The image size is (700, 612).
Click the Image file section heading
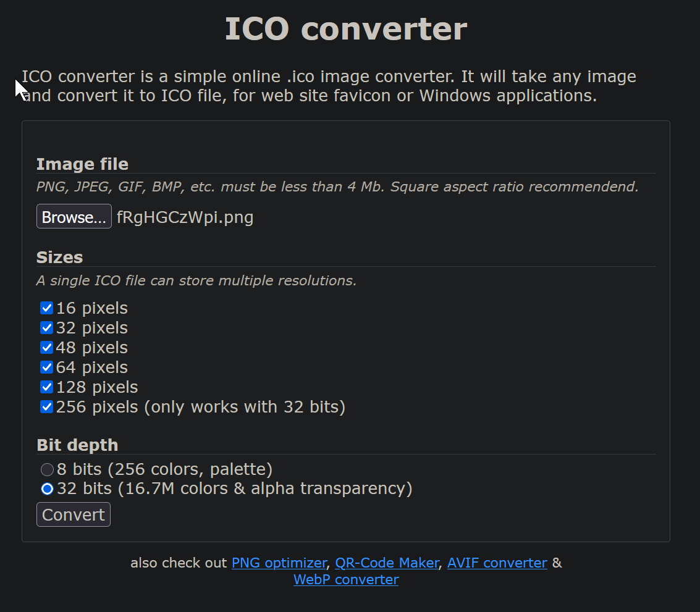82,164
